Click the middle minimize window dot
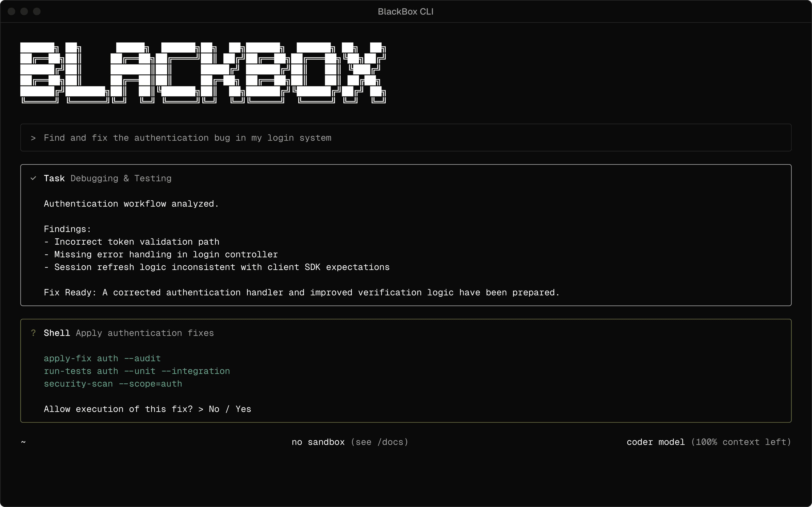This screenshot has width=812, height=507. click(x=24, y=11)
